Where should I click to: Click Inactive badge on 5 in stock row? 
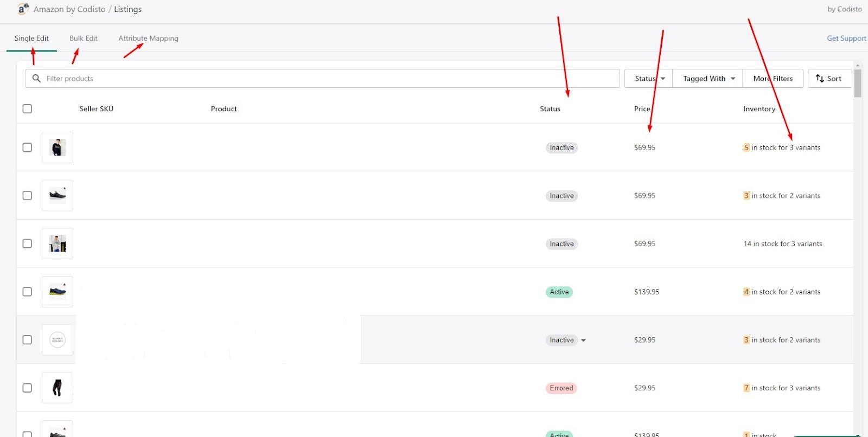pos(561,147)
